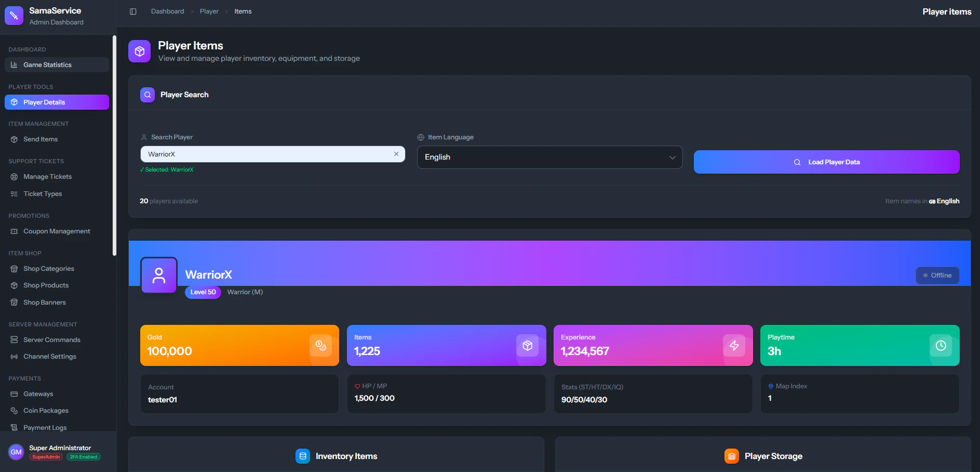The image size is (980, 472).
Task: Open Payment Logs page
Action: [x=57, y=428]
